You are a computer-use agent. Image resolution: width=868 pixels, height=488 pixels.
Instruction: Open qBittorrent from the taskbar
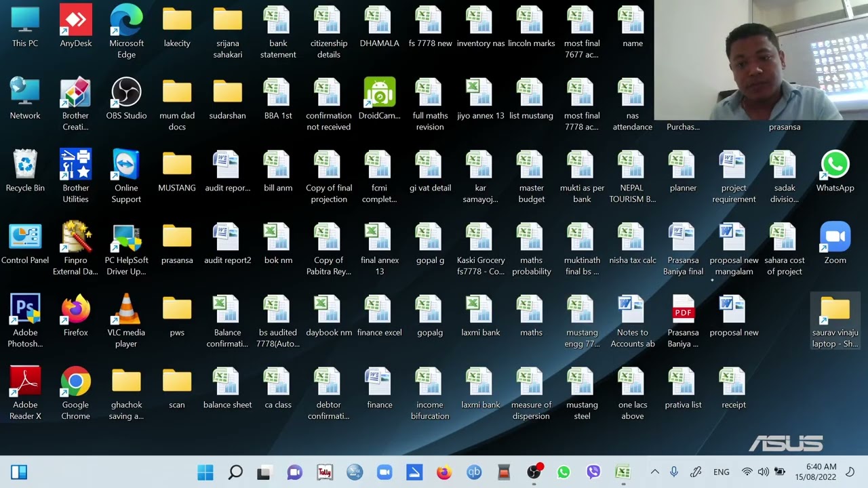474,472
